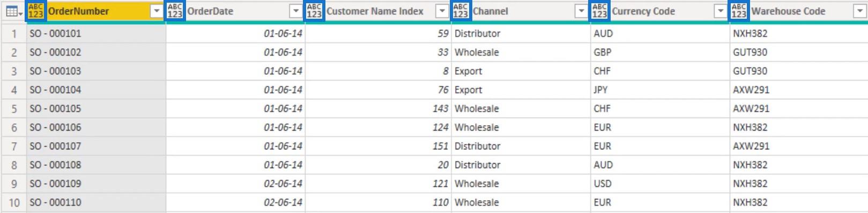Image resolution: width=868 pixels, height=213 pixels.
Task: Click customer index value 121
Action: [379, 183]
